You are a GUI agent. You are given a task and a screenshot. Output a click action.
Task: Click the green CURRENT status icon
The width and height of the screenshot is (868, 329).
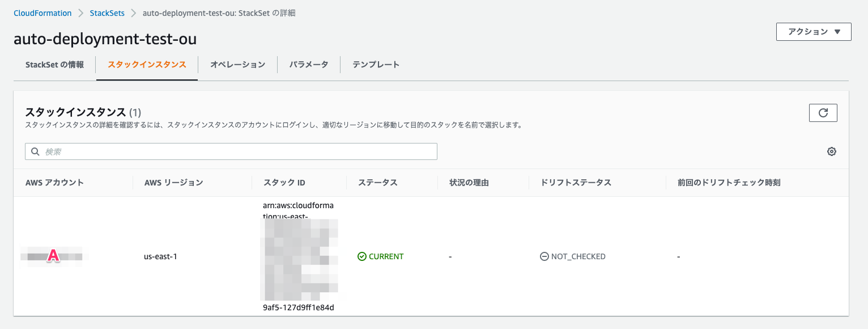click(x=362, y=256)
